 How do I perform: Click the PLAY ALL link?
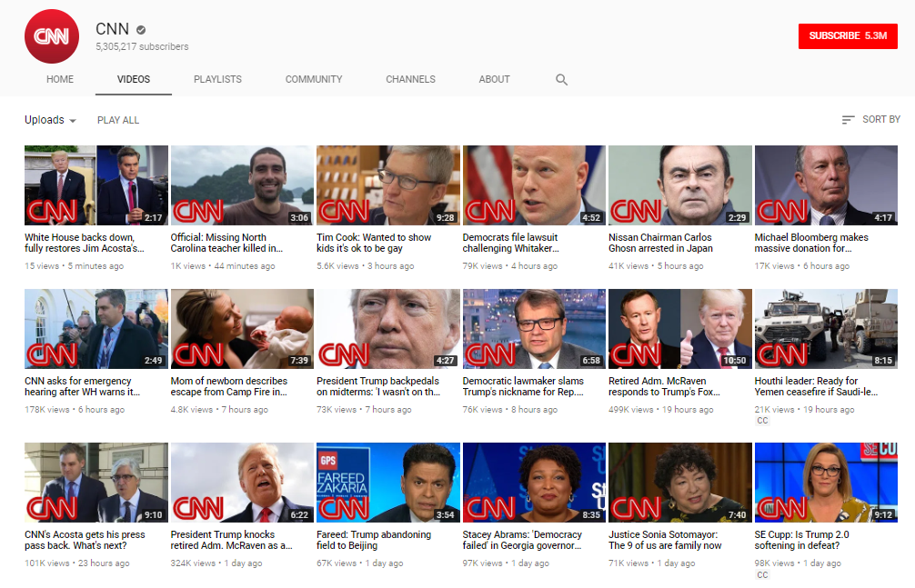click(x=118, y=120)
